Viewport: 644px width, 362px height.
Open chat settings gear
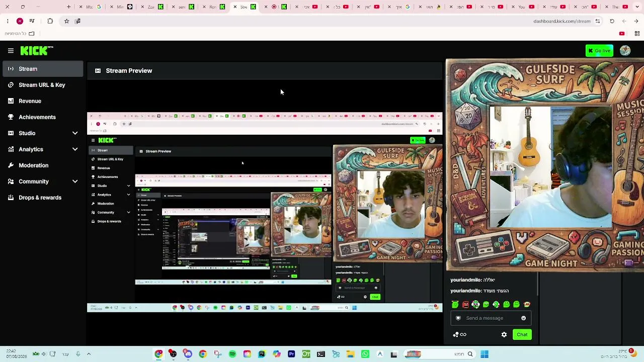click(x=504, y=335)
